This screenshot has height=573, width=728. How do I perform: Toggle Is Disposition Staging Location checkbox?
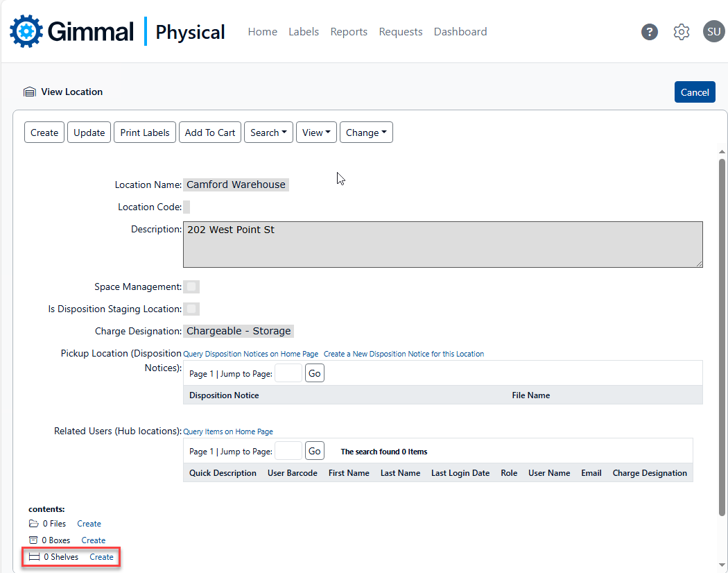point(191,309)
